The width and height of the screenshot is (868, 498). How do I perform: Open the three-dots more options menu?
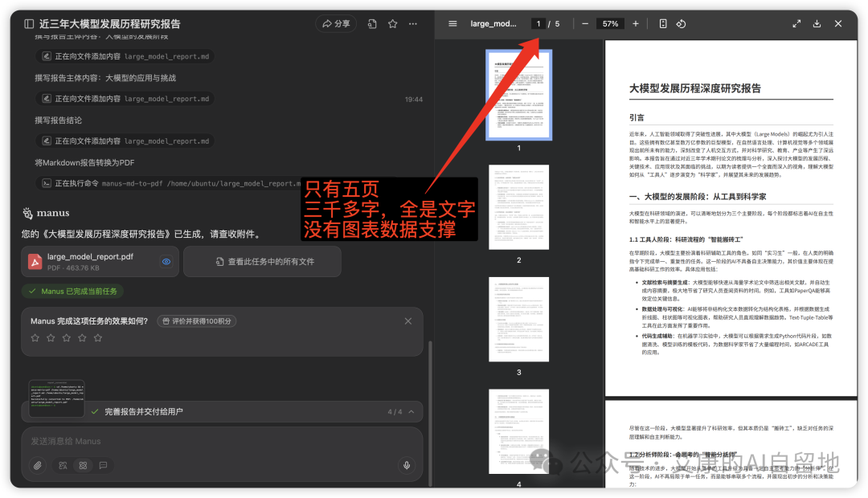pos(413,24)
